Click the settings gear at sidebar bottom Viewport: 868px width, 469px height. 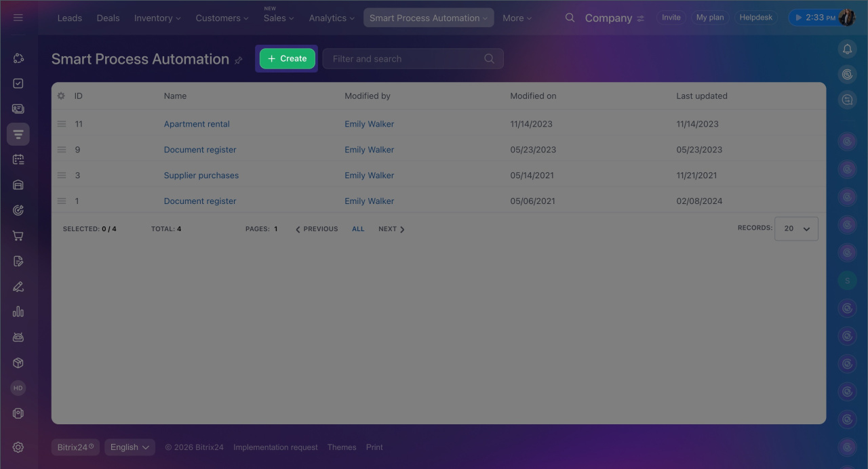tap(18, 447)
